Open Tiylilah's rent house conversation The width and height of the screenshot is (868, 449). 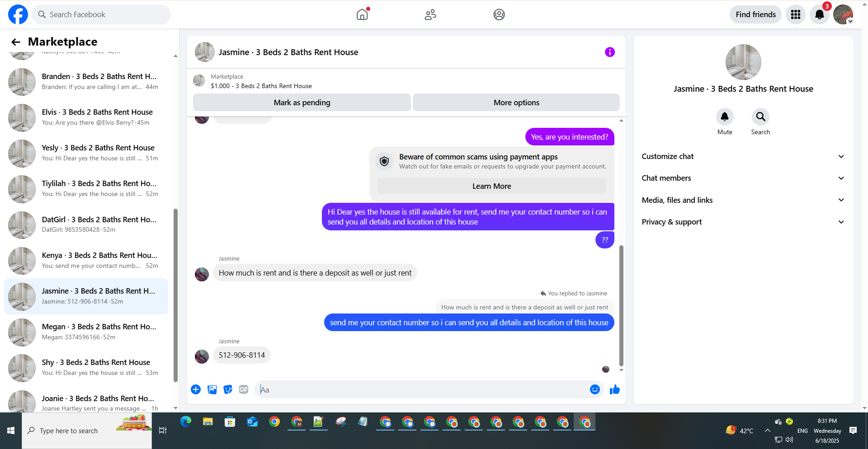click(86, 188)
